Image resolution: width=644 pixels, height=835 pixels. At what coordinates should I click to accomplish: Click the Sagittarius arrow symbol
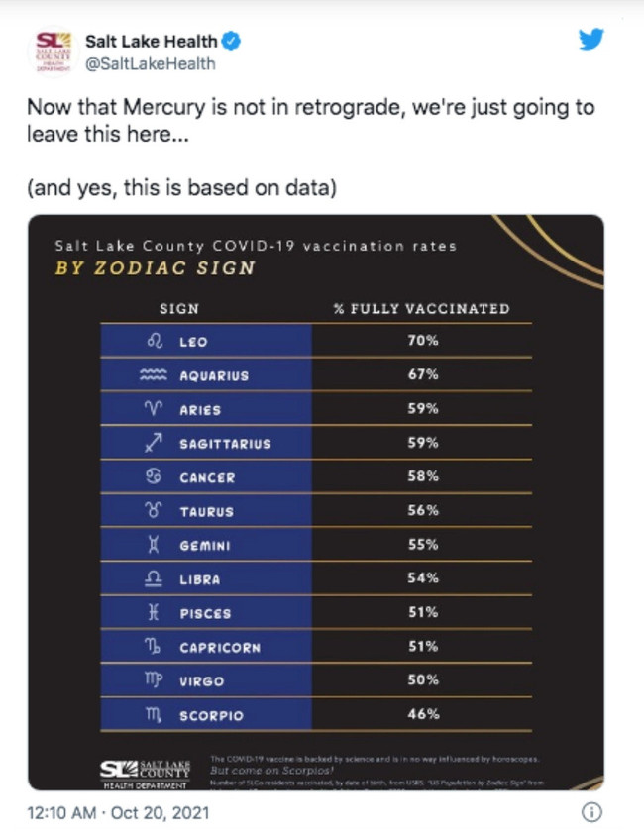click(x=153, y=443)
